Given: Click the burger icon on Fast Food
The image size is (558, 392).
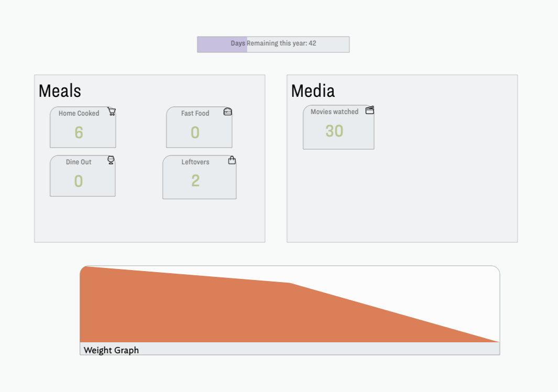Looking at the screenshot, I should click(228, 111).
